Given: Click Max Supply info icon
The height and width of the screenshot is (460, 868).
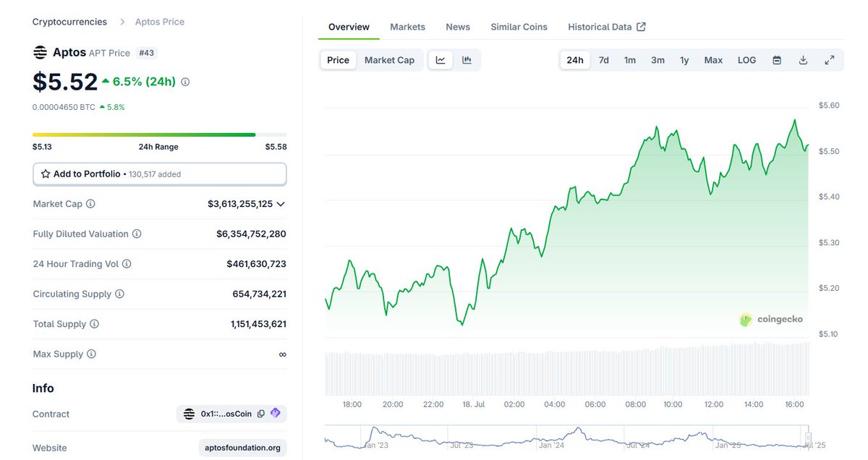Looking at the screenshot, I should tap(91, 354).
